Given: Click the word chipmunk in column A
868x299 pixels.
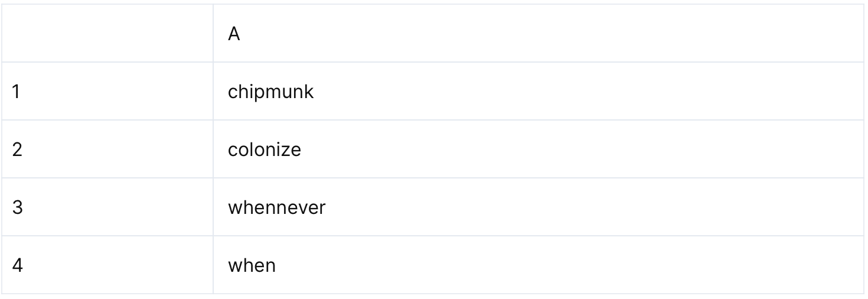Looking at the screenshot, I should [x=270, y=92].
